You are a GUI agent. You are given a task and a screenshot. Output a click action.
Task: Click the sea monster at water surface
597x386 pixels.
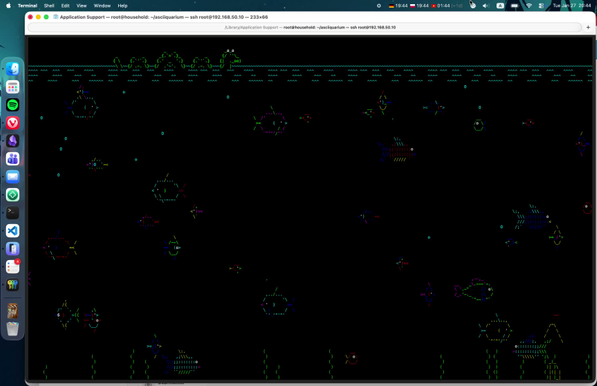(178, 60)
